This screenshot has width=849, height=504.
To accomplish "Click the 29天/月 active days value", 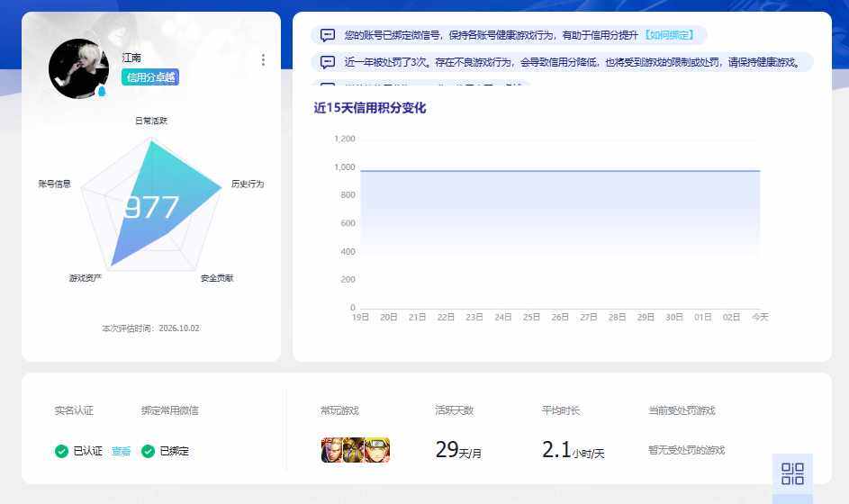I will click(x=458, y=450).
